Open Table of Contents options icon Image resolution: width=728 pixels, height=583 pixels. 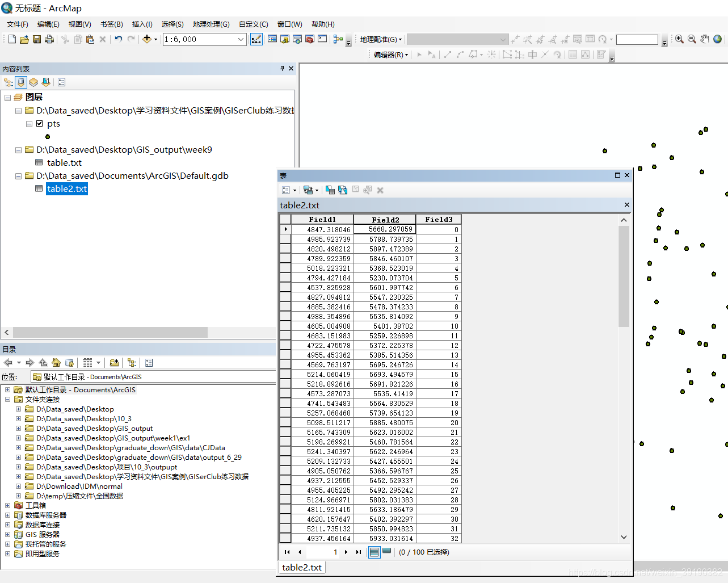(62, 82)
